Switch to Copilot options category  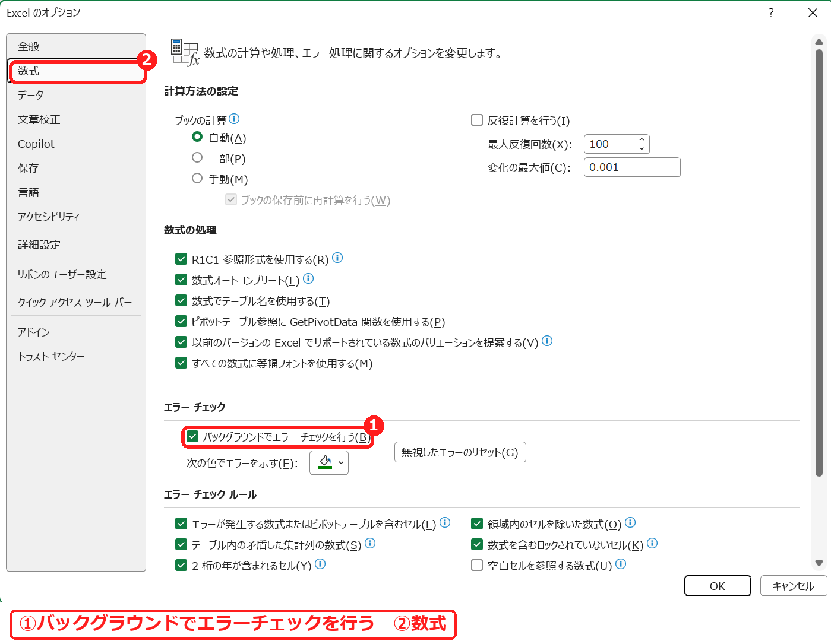(76, 144)
